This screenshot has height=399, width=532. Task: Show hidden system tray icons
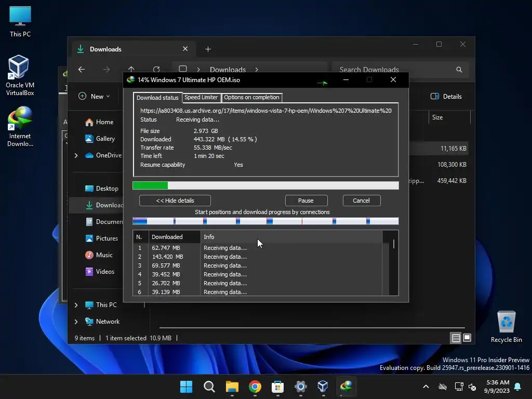tap(426, 387)
